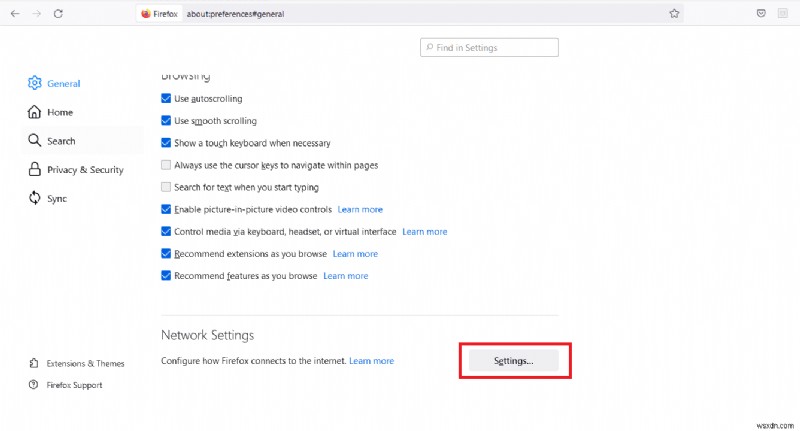Image resolution: width=800 pixels, height=431 pixels.
Task: Uncheck Use smooth scrolling
Action: pyautogui.click(x=166, y=121)
